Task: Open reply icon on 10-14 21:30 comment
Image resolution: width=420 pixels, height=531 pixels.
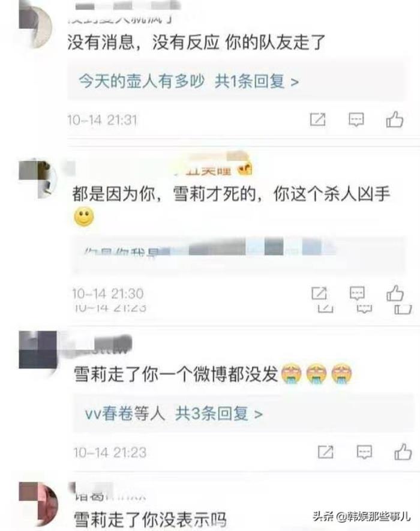Action: click(357, 293)
